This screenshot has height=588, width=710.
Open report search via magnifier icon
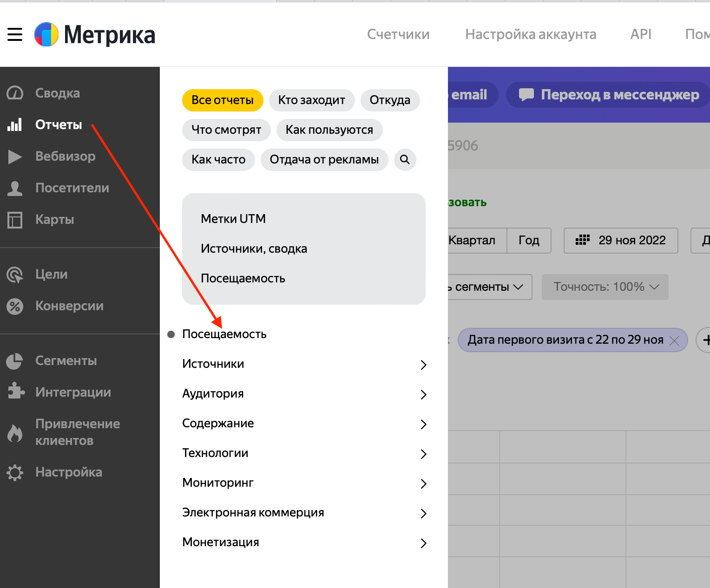(x=405, y=159)
